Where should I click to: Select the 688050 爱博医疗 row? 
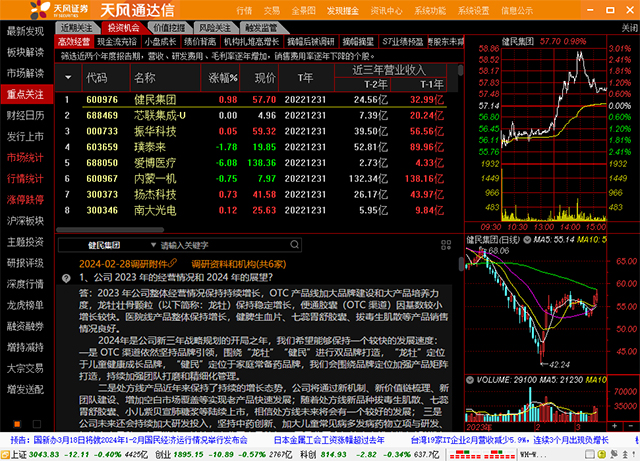(253, 163)
